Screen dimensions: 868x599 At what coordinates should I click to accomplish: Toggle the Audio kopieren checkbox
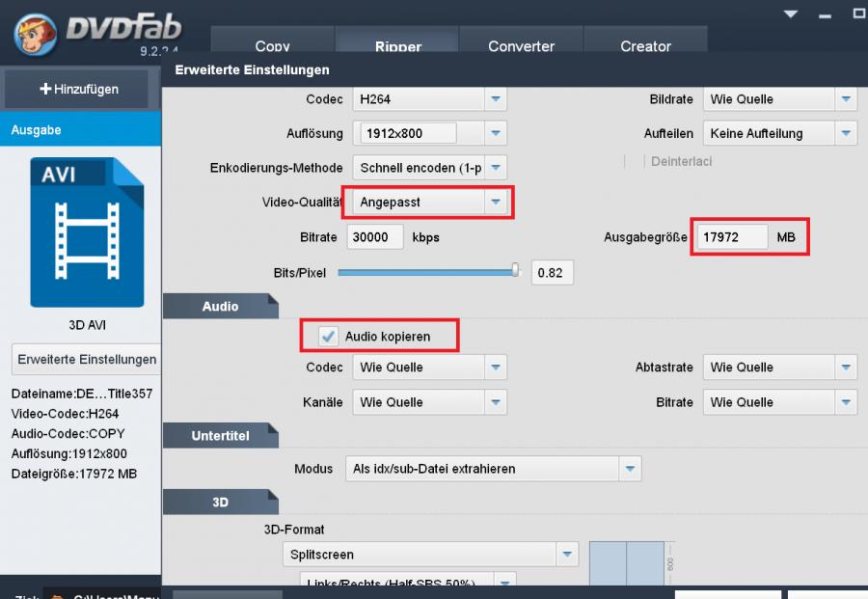point(328,336)
